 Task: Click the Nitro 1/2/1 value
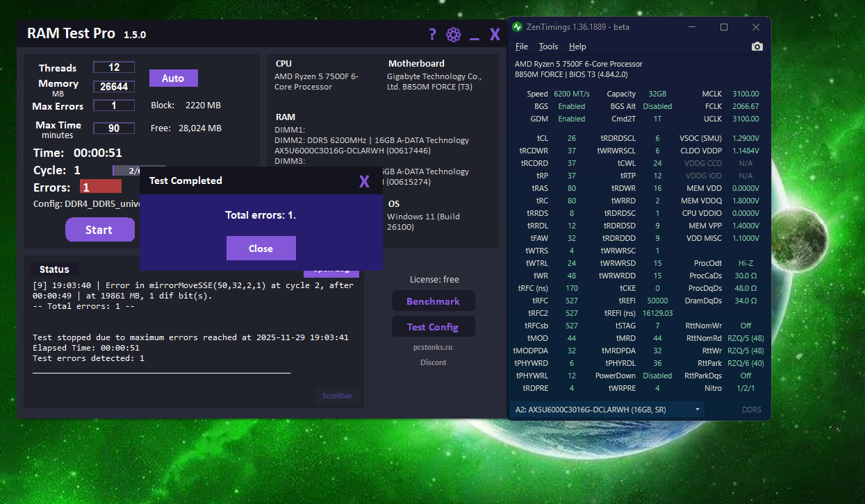pos(747,388)
